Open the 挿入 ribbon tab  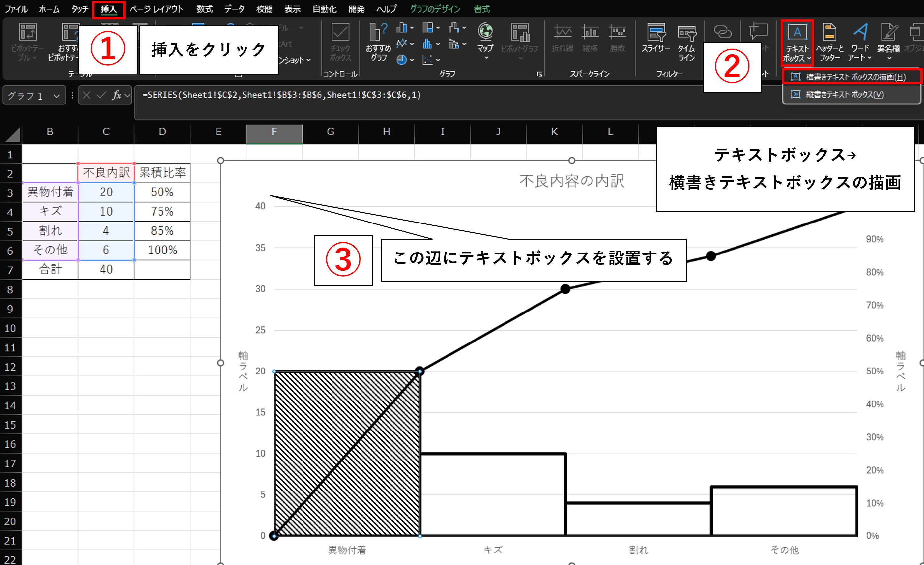[108, 9]
